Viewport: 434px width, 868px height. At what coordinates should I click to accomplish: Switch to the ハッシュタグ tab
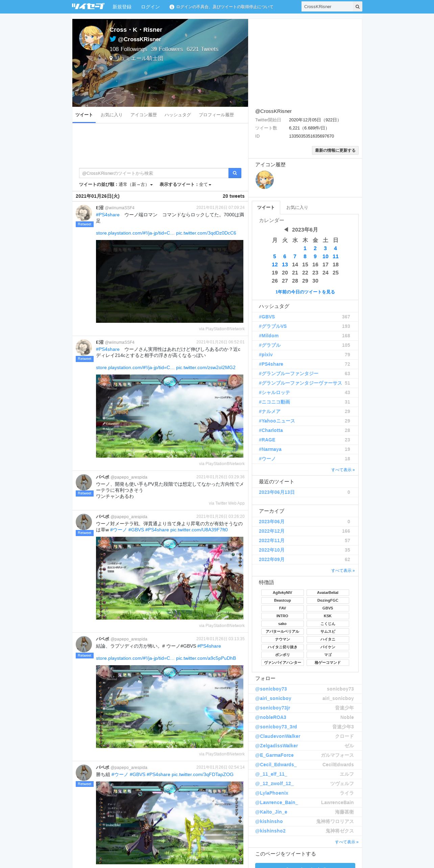pyautogui.click(x=178, y=115)
